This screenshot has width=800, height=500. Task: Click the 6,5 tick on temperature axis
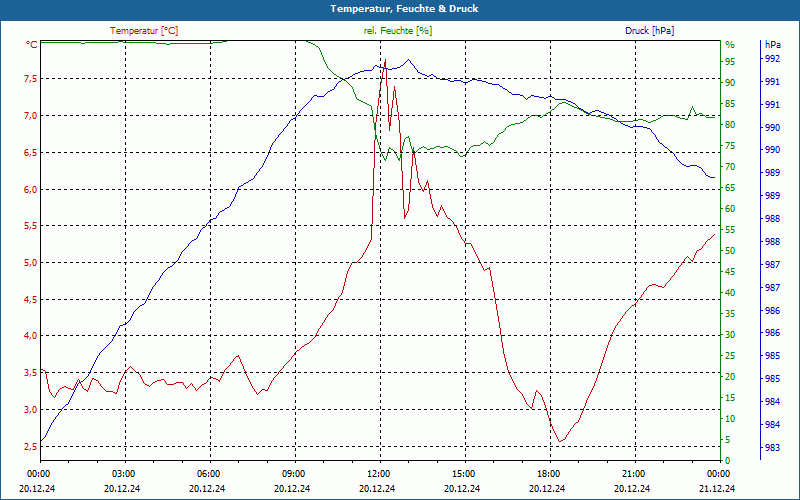(x=29, y=153)
